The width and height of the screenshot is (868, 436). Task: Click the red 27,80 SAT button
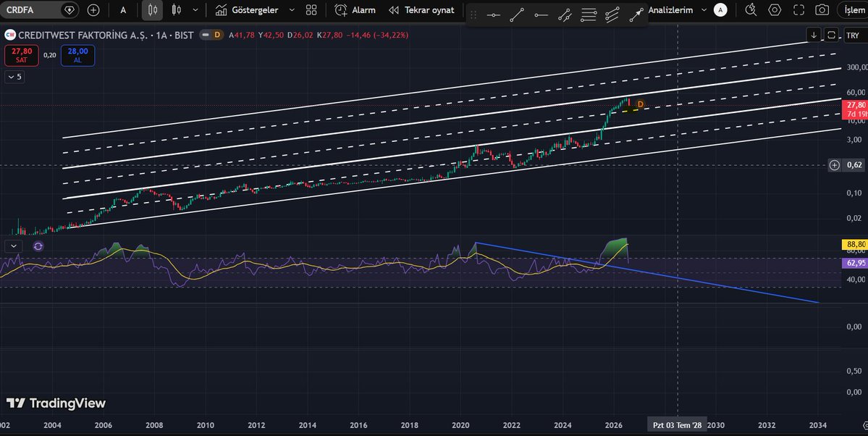pyautogui.click(x=22, y=55)
